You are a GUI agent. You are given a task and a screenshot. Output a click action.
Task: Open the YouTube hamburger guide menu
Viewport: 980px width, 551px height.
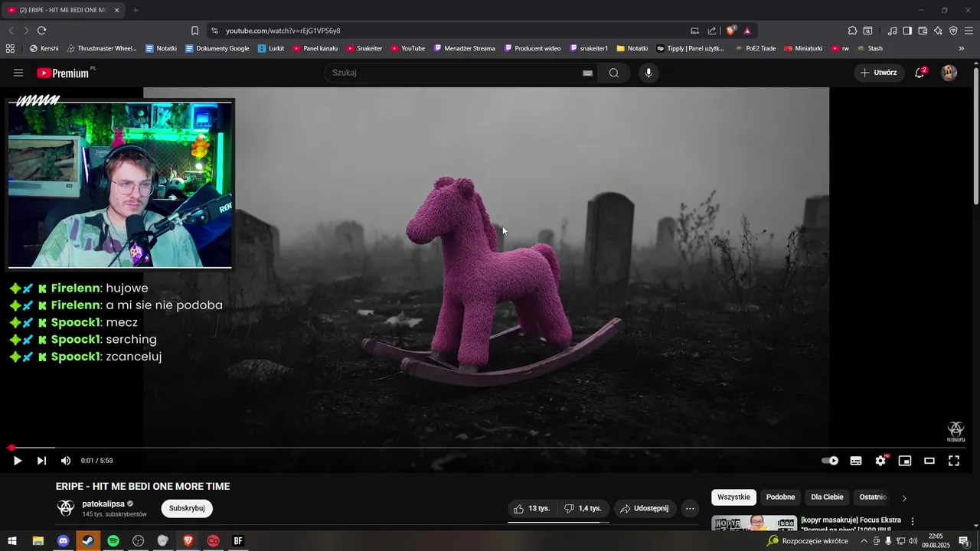(x=18, y=73)
